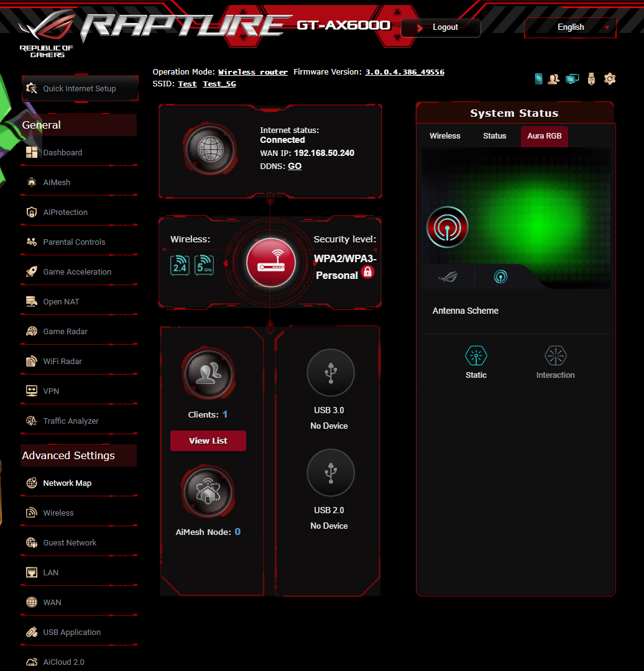
Task: Click the Game Radar icon
Action: [x=32, y=331]
